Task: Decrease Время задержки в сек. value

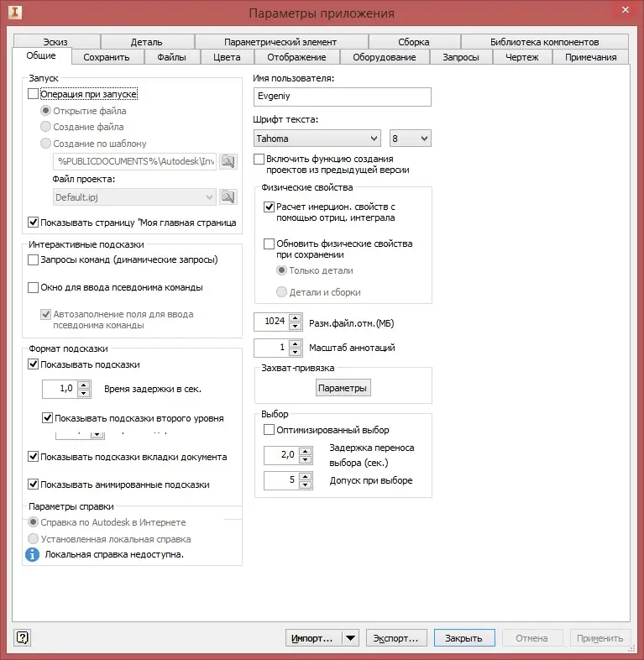Action: tap(84, 393)
